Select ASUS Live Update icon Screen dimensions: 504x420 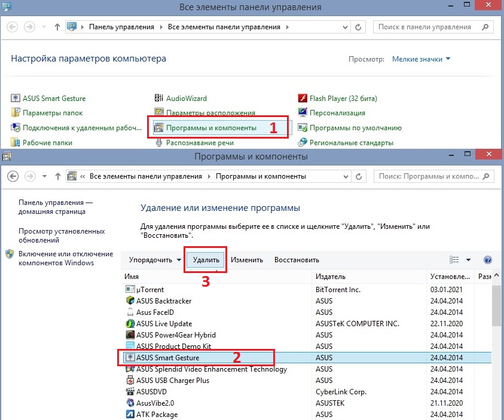pyautogui.click(x=130, y=323)
